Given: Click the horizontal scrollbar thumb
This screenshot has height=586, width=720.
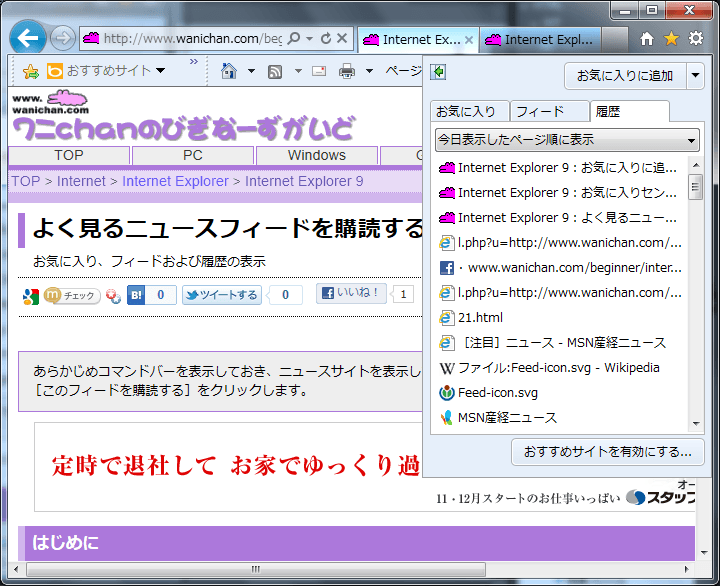Looking at the screenshot, I should [256, 569].
